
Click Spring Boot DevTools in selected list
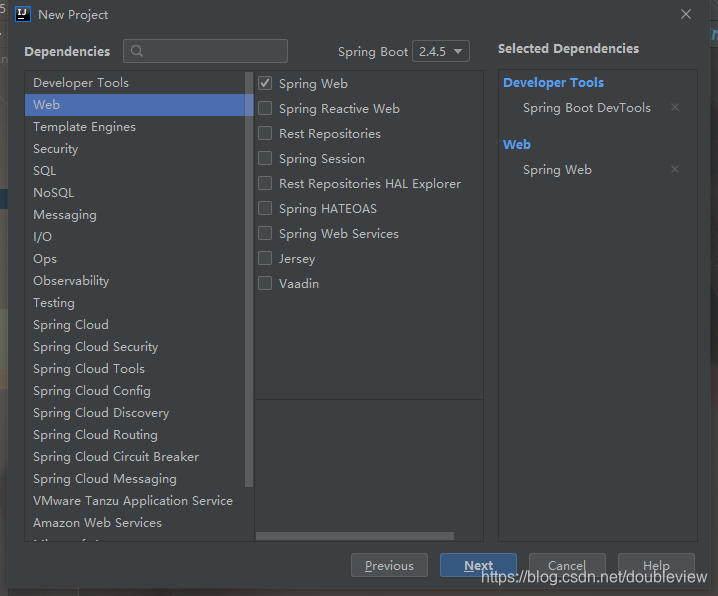point(587,108)
